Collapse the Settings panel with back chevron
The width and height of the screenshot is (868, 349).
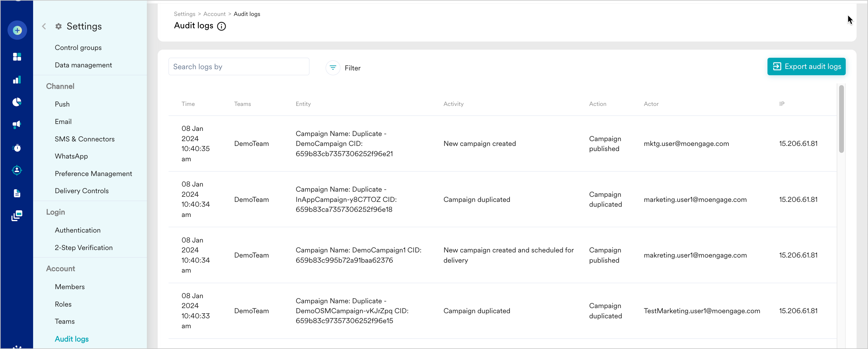(44, 26)
